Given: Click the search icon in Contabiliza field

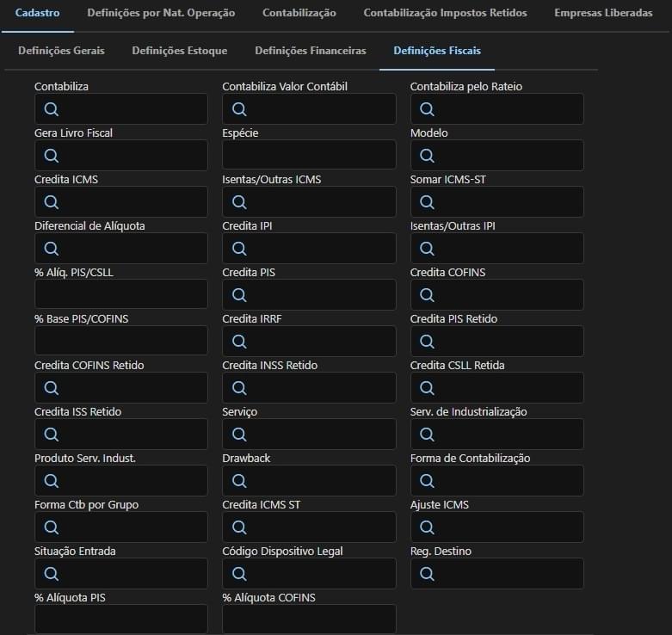Looking at the screenshot, I should (52, 109).
